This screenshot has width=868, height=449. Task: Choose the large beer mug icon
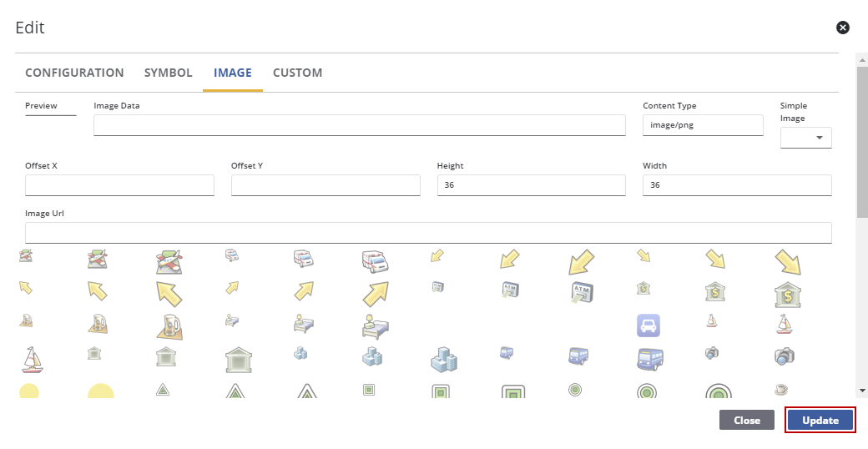pyautogui.click(x=169, y=325)
